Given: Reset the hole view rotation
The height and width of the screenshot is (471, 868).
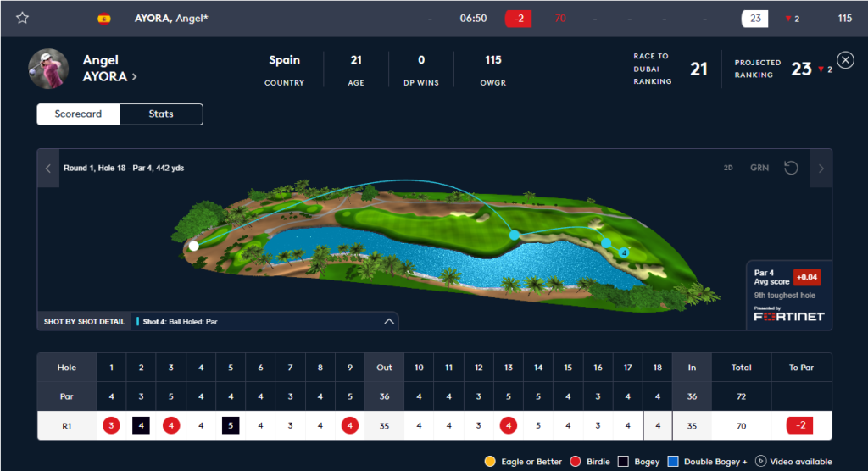Looking at the screenshot, I should click(x=790, y=168).
